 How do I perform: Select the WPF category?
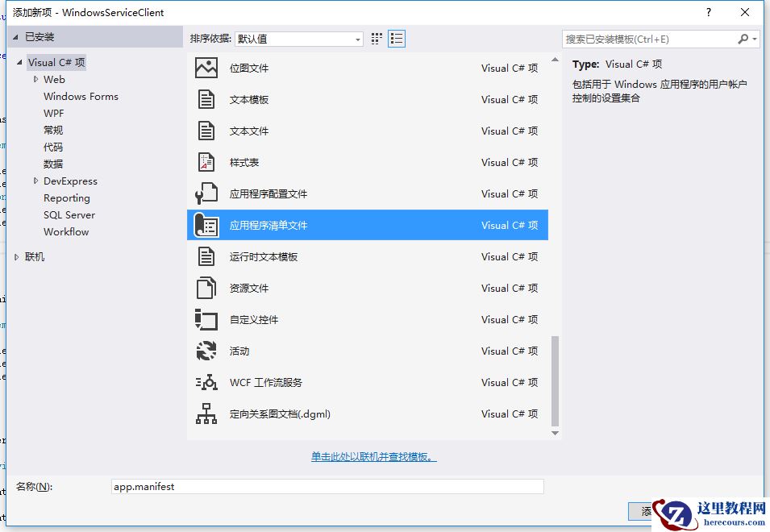click(x=53, y=114)
